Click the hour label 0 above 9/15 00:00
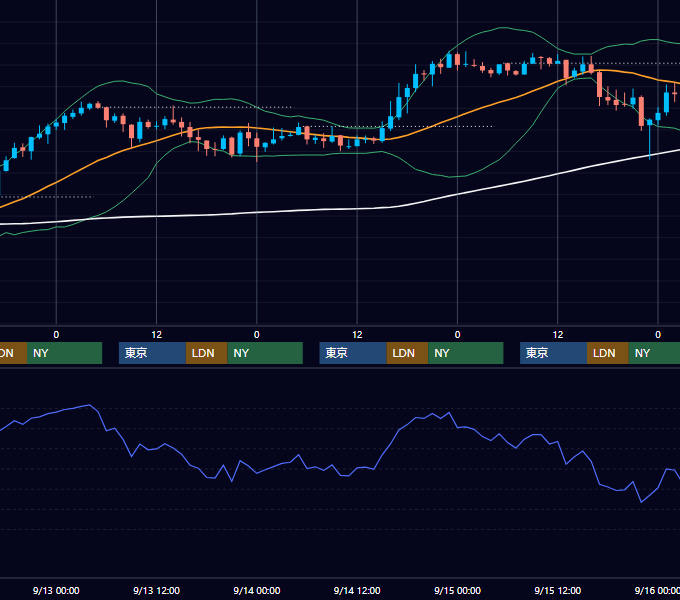Screen dimensions: 680x600 pyautogui.click(x=458, y=335)
